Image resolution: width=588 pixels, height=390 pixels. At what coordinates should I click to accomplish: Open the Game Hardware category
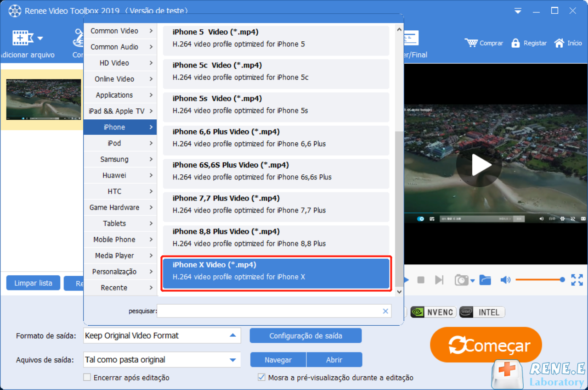pyautogui.click(x=120, y=207)
